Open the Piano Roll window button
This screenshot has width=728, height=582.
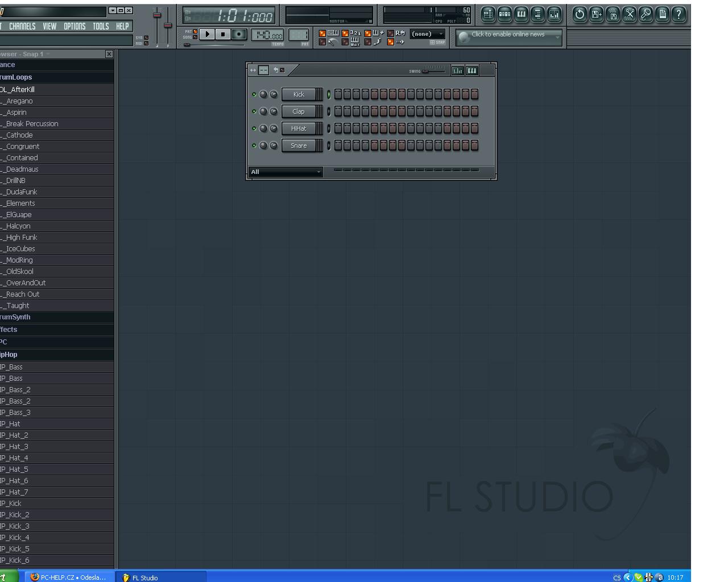pyautogui.click(x=521, y=15)
